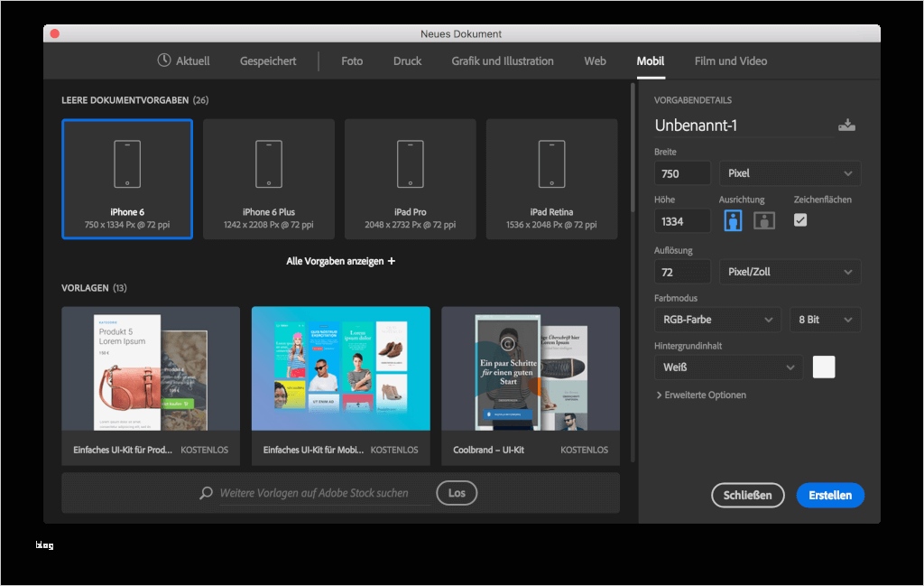Click the LEERE DOKUMENTVORGABEN (26) heading
This screenshot has width=924, height=586.
click(135, 100)
